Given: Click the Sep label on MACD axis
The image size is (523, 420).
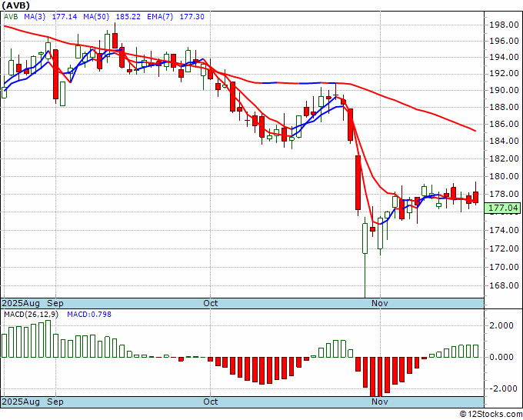Looking at the screenshot, I should (55, 402).
